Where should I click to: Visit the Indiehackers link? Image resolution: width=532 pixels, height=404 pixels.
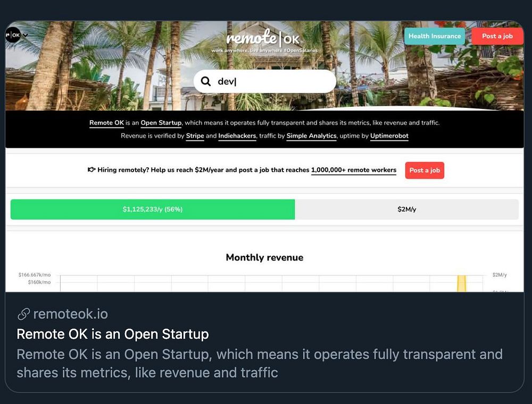237,136
